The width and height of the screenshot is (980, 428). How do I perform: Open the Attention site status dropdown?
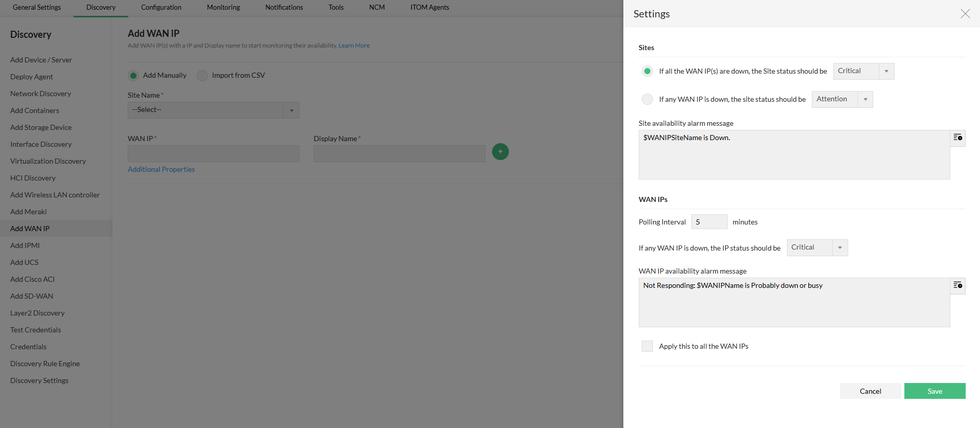click(x=842, y=99)
